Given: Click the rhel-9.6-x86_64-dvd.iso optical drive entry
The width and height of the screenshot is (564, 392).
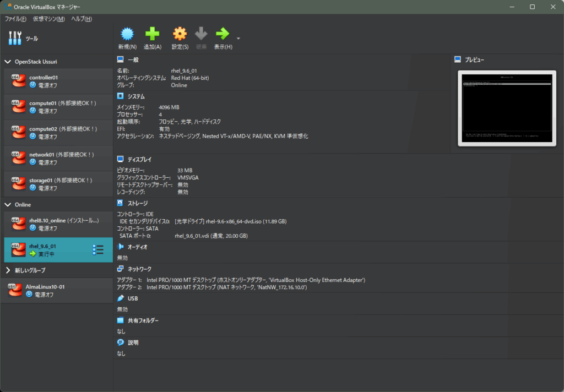Looking at the screenshot, I should pos(231,221).
